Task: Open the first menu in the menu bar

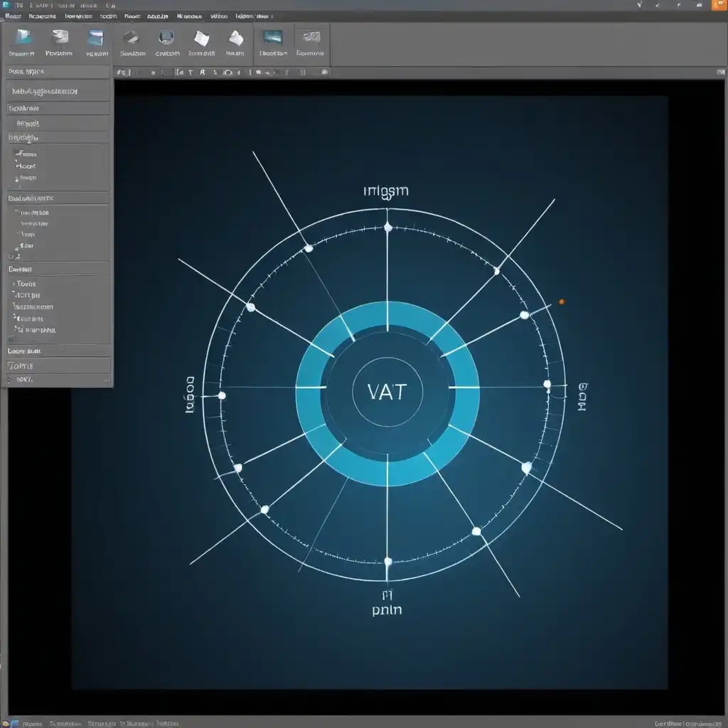Action: pos(13,16)
